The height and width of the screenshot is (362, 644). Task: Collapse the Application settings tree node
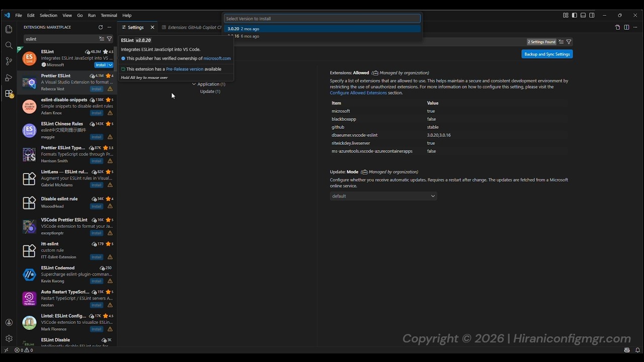click(194, 84)
